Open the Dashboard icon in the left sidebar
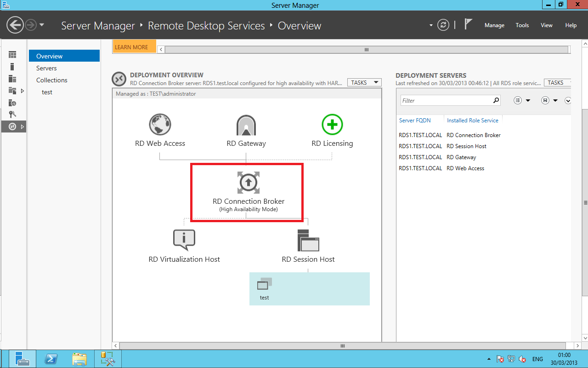This screenshot has width=588, height=368. tap(12, 55)
